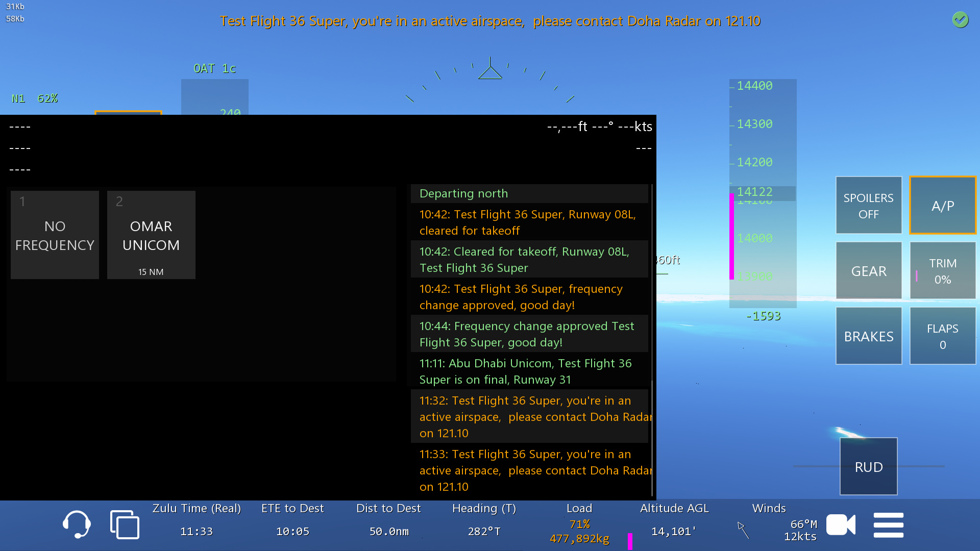Viewport: 980px width, 551px height.
Task: Open the hamburger main menu
Action: coord(888,525)
